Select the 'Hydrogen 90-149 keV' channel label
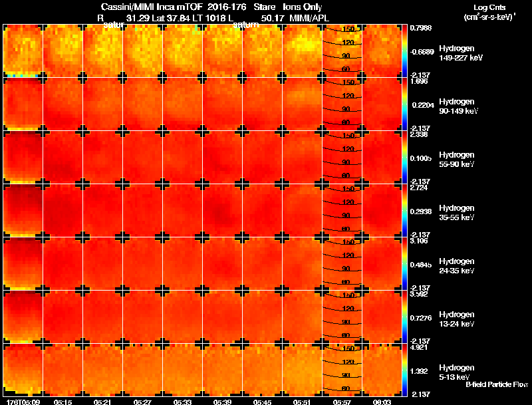Screen dimensions: 532x405 458,106
